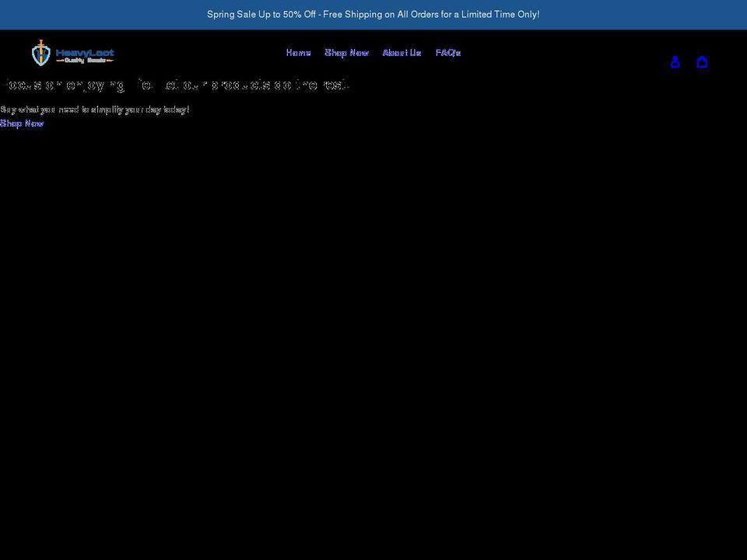
Task: Switch to the About Us page
Action: tap(401, 53)
